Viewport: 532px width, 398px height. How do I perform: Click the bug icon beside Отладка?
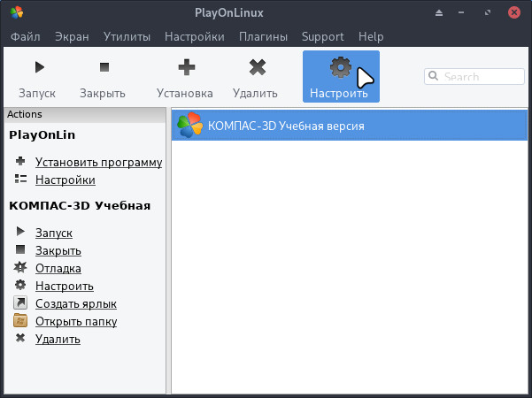20,267
